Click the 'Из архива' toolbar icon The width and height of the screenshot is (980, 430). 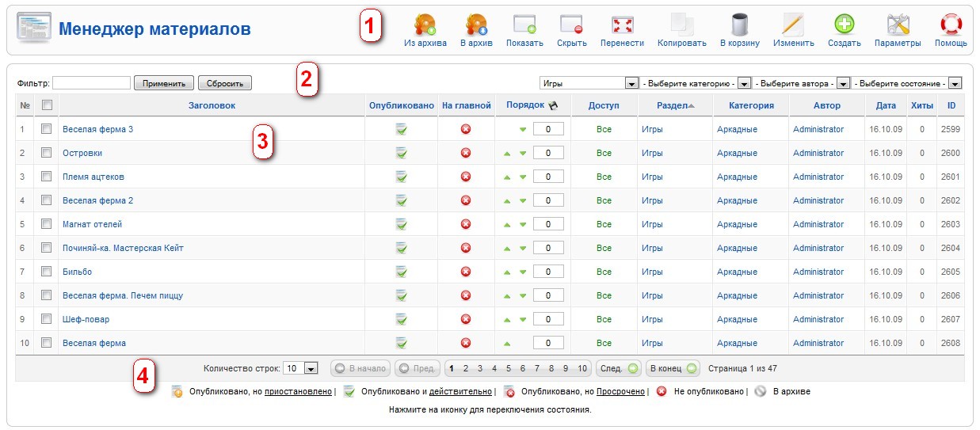click(425, 25)
